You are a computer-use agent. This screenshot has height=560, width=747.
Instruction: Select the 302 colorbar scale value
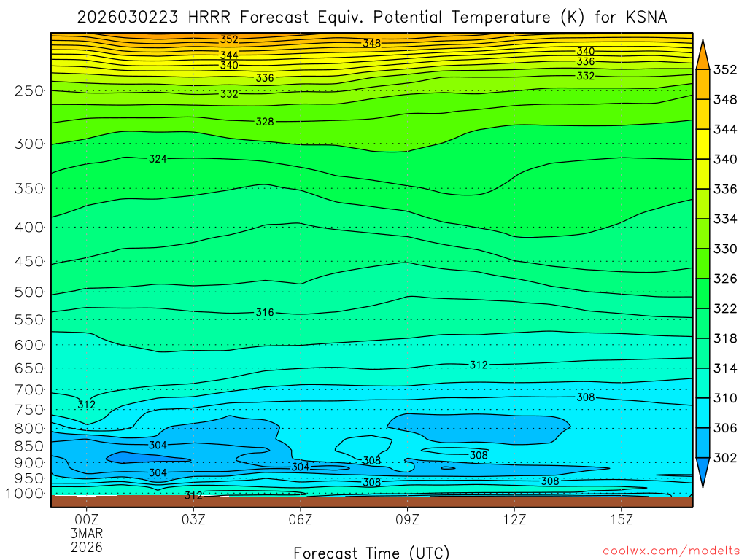click(x=725, y=458)
